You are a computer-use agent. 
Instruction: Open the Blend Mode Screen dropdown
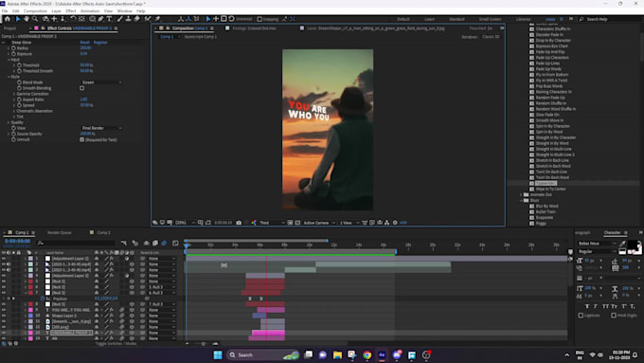pos(101,82)
